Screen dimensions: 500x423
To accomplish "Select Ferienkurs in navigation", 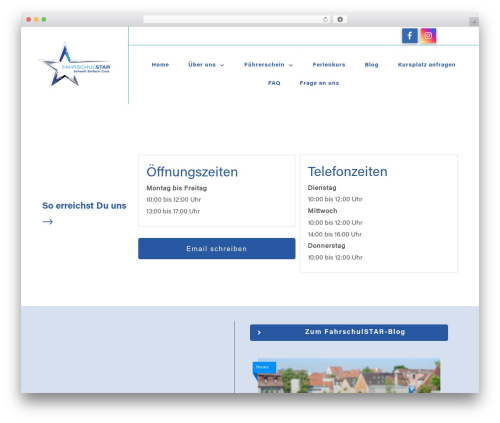I will pyautogui.click(x=329, y=65).
